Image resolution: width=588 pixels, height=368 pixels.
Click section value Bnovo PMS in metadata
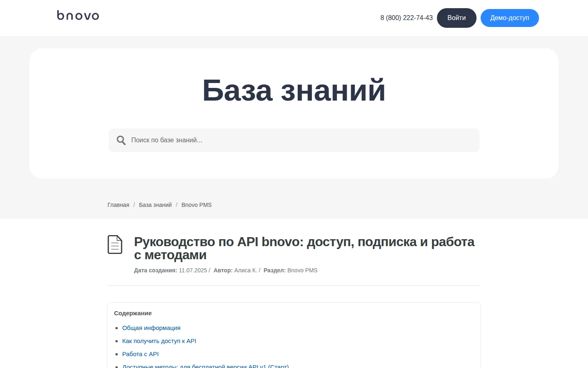click(302, 270)
